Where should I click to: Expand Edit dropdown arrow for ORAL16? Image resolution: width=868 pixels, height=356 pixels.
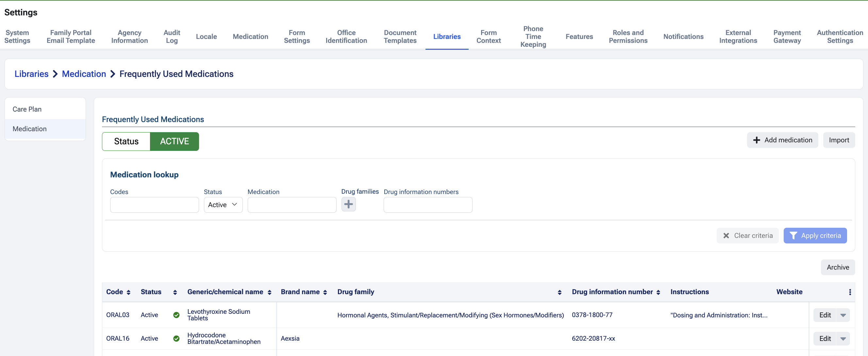[843, 339]
